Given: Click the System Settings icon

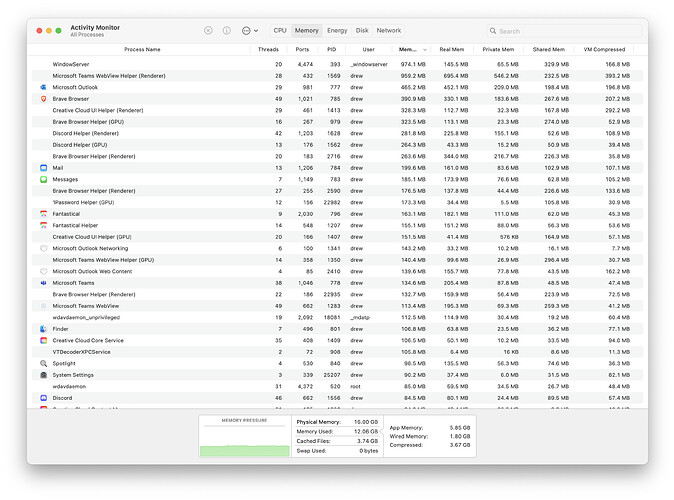Looking at the screenshot, I should 43,375.
